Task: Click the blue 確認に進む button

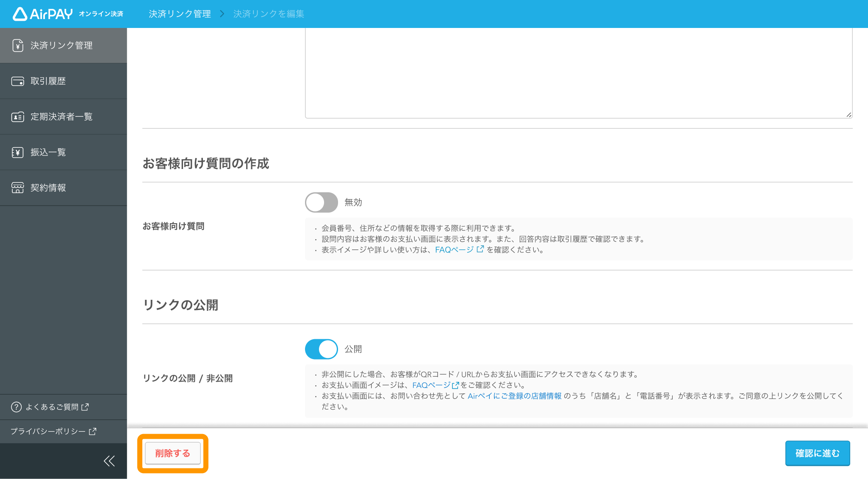Action: click(817, 453)
